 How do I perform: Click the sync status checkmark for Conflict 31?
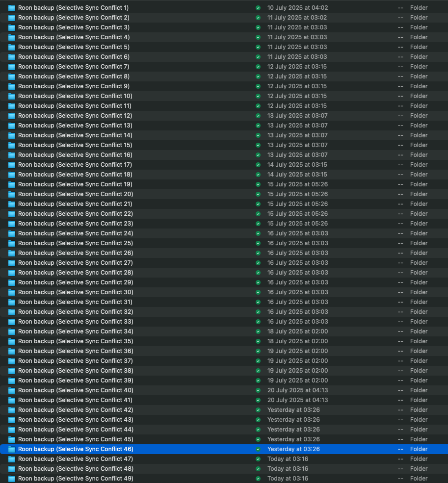click(258, 302)
